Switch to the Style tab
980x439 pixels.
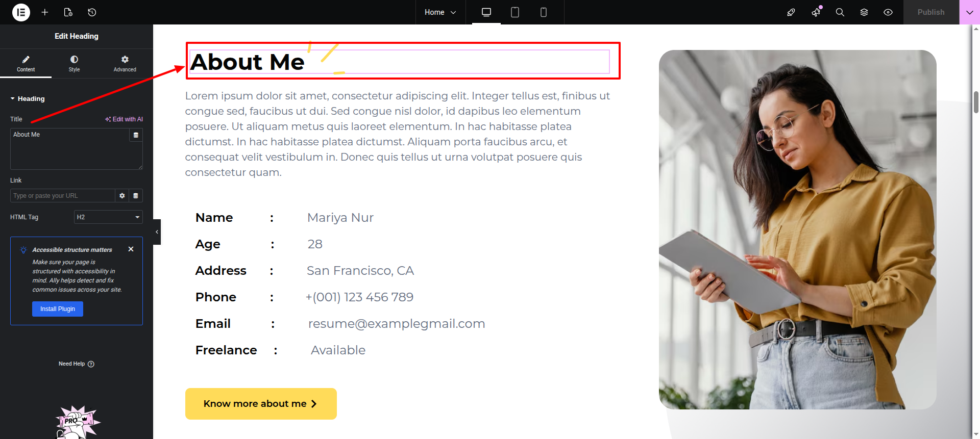(x=75, y=64)
